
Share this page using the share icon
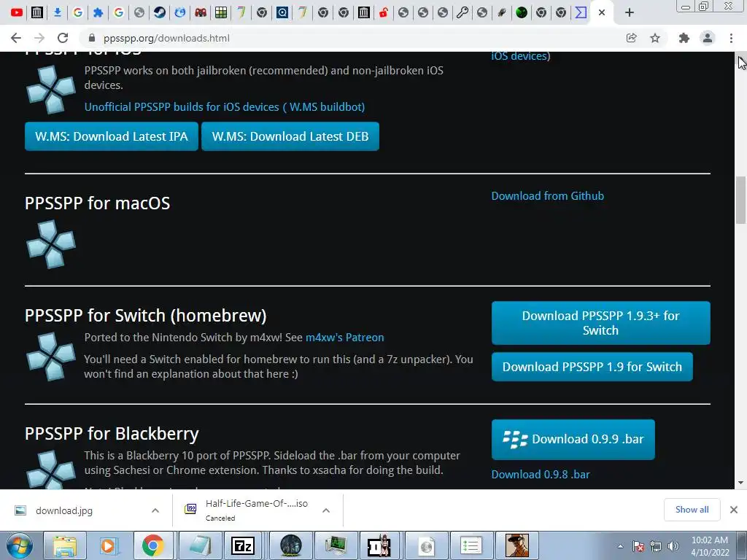pos(632,38)
